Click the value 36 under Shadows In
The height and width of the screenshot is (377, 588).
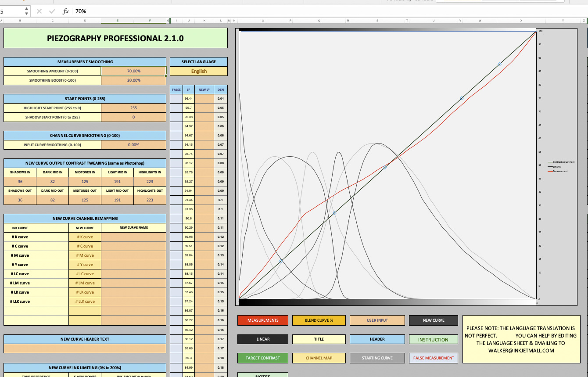(20, 182)
